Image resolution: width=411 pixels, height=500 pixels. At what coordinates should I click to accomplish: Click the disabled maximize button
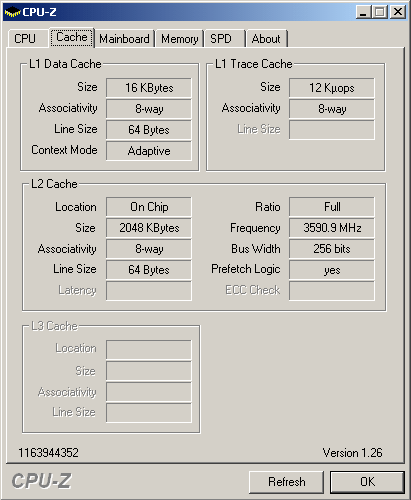[380, 12]
